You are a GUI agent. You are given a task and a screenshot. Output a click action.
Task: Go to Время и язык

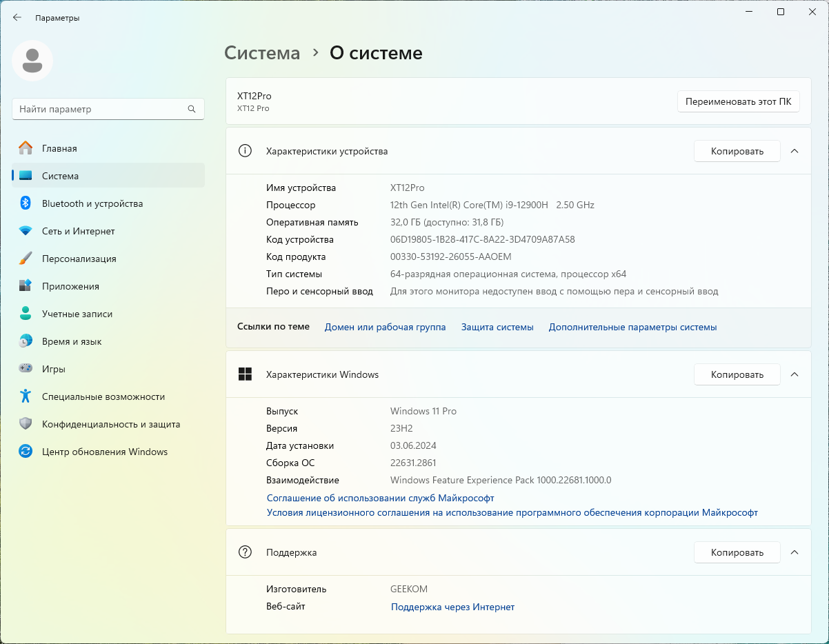(108, 341)
